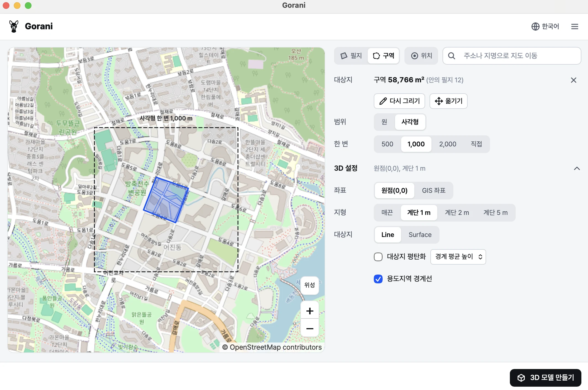This screenshot has height=390, width=588.
Task: Choose 계단 1 m terrain
Action: click(419, 213)
